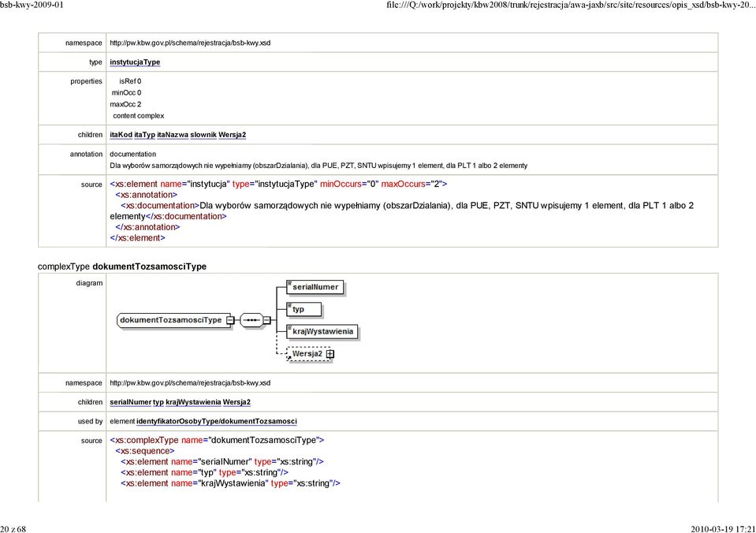Screen dimensions: 756x533
Task: Open Wersja2 link in dokumentTozsamosciType children row
Action: pyautogui.click(x=236, y=402)
